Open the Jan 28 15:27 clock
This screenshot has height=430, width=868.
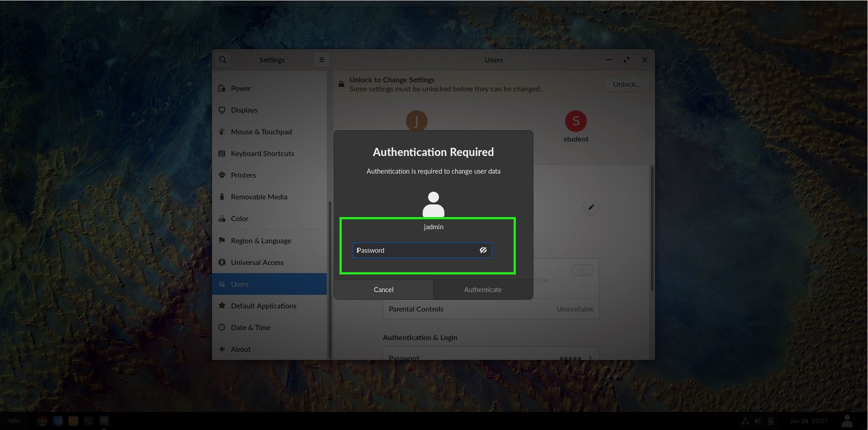click(809, 421)
